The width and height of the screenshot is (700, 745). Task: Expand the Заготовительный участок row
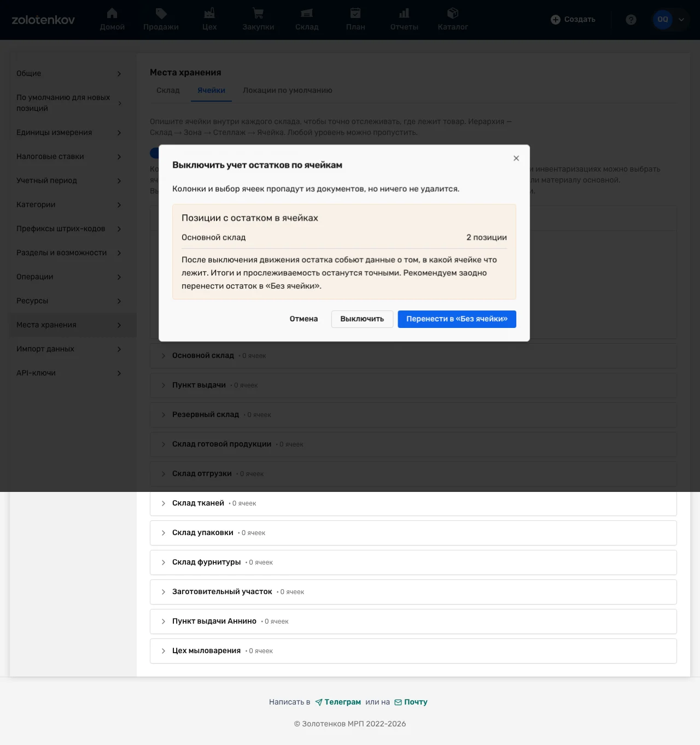tap(413, 592)
